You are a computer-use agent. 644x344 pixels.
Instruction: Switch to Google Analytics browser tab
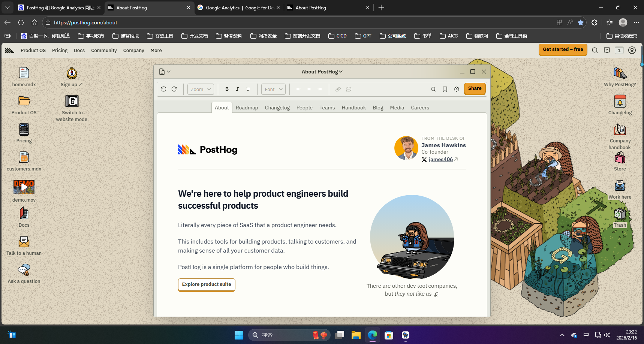pos(239,7)
